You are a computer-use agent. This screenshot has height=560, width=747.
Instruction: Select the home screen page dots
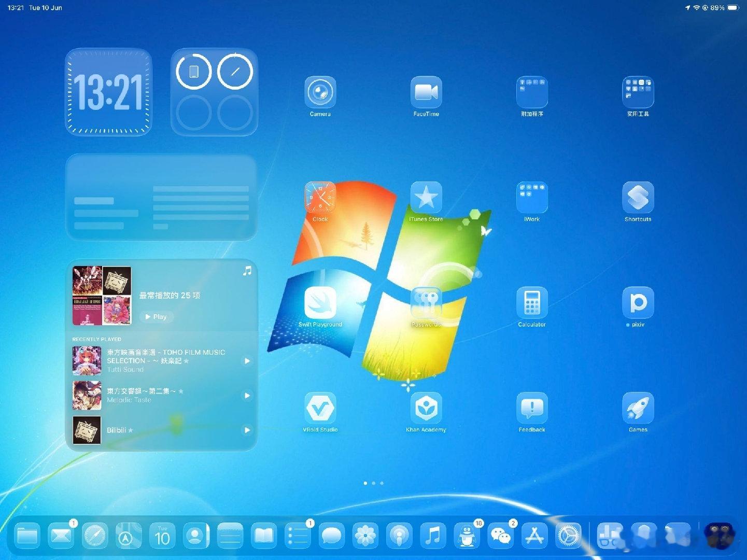(373, 483)
